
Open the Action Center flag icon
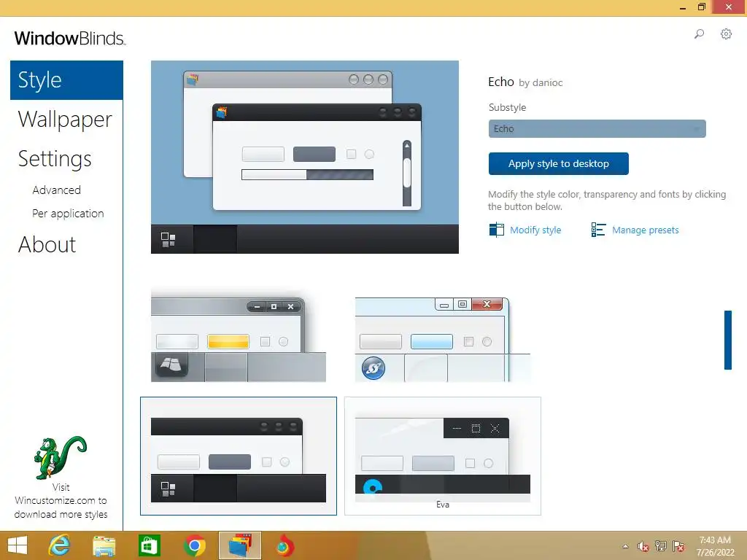point(678,546)
